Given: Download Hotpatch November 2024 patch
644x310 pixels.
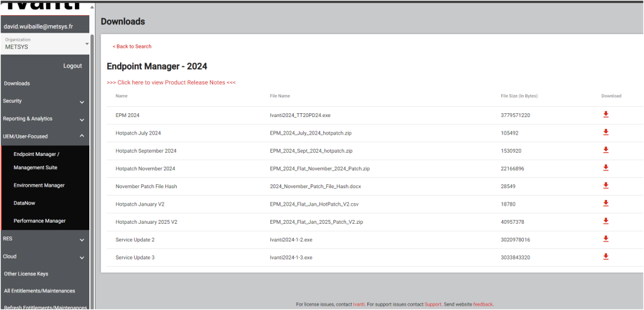Looking at the screenshot, I should 606,167.
